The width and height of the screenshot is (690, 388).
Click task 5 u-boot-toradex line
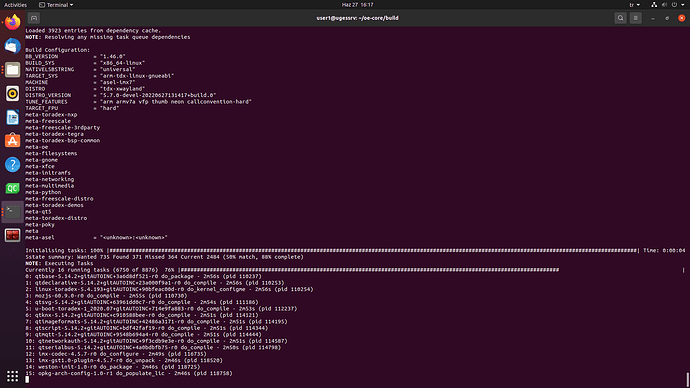[x=161, y=309]
